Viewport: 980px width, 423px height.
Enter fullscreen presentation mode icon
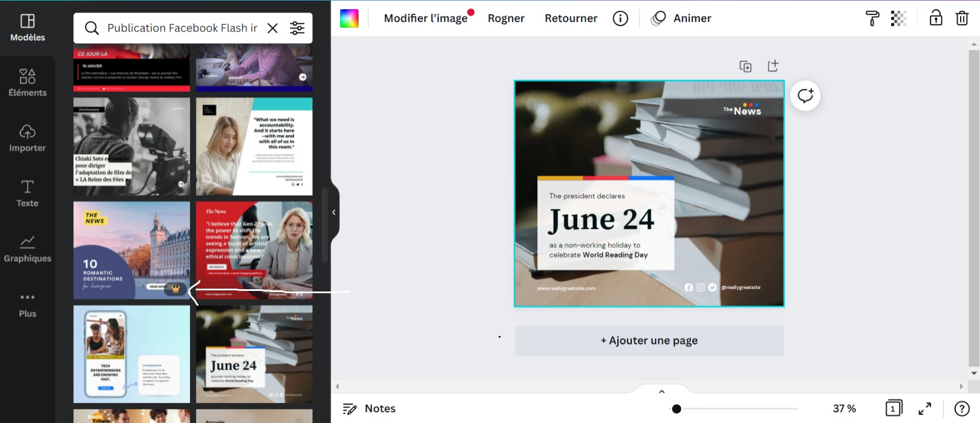[x=925, y=408]
